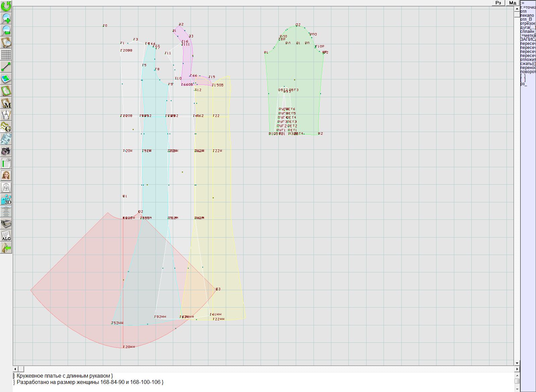Click the Мд button
Viewport: 536px width, 392px height.
click(513, 3)
